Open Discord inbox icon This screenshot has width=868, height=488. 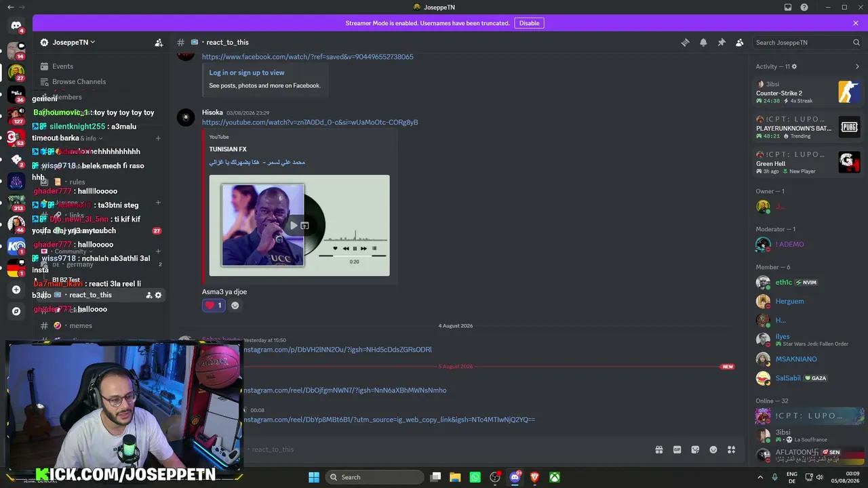pyautogui.click(x=788, y=7)
